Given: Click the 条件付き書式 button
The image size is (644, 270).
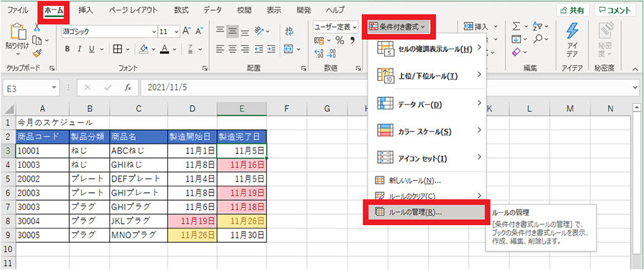Looking at the screenshot, I should [x=398, y=27].
